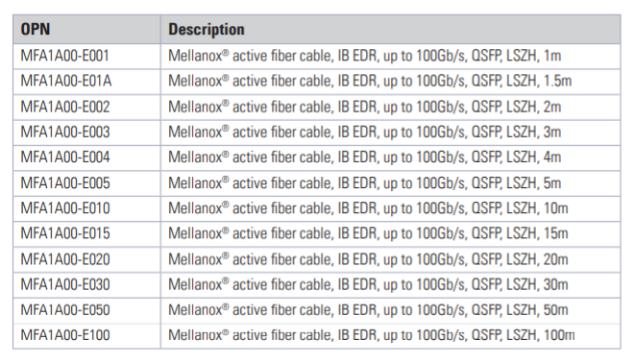Select the MFA1A00-E030 part number cell
This screenshot has width=635, height=364.
[86, 285]
